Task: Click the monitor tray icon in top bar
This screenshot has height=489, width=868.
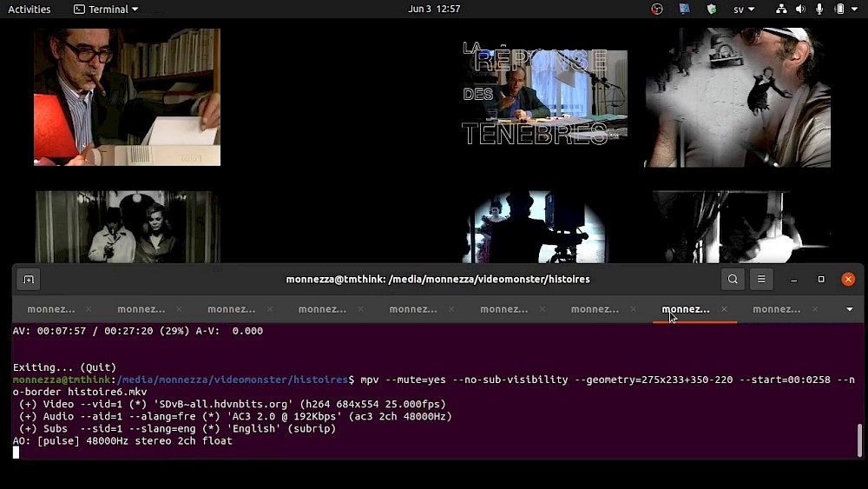Action: click(x=684, y=10)
